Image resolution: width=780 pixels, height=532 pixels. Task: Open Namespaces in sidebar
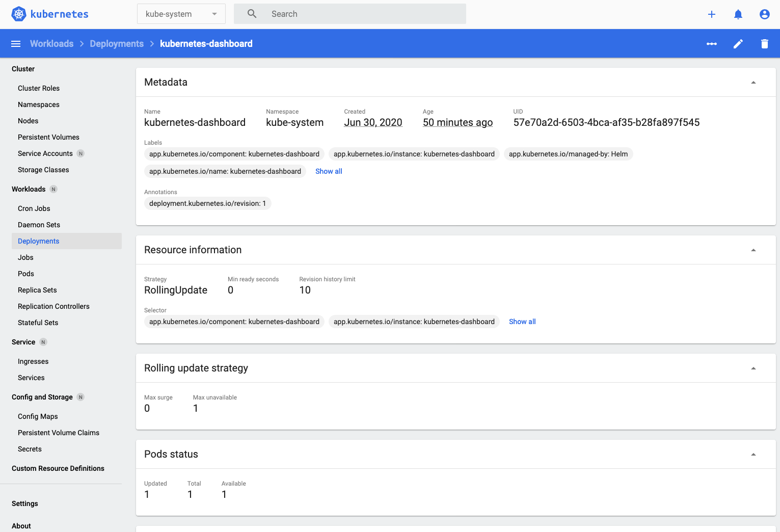click(x=39, y=104)
